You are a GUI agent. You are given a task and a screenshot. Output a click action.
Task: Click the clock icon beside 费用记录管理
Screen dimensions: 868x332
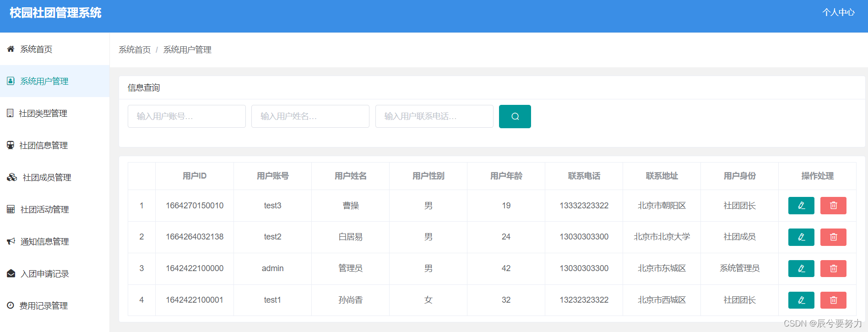click(11, 305)
